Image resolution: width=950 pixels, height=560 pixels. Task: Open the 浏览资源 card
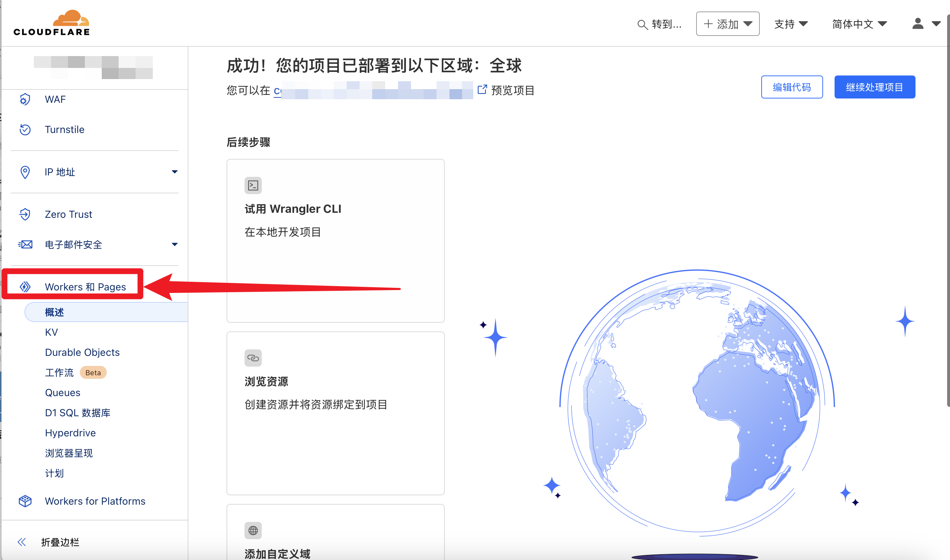pyautogui.click(x=335, y=413)
